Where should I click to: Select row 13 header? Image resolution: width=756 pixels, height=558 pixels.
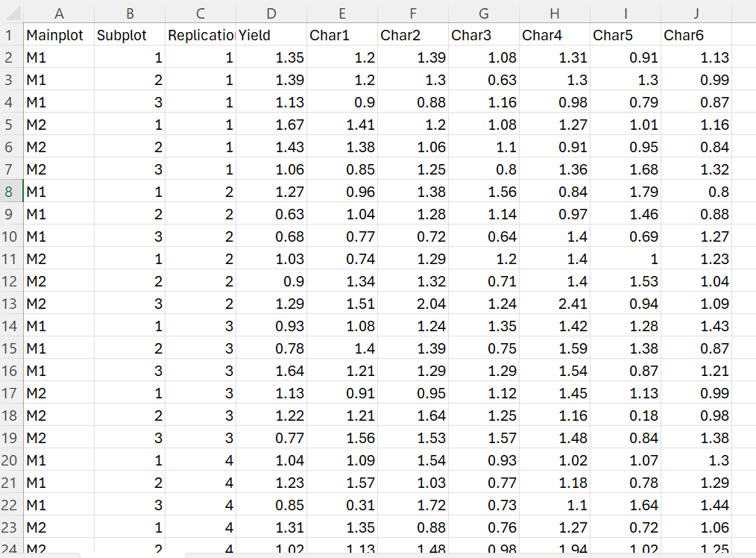point(9,304)
